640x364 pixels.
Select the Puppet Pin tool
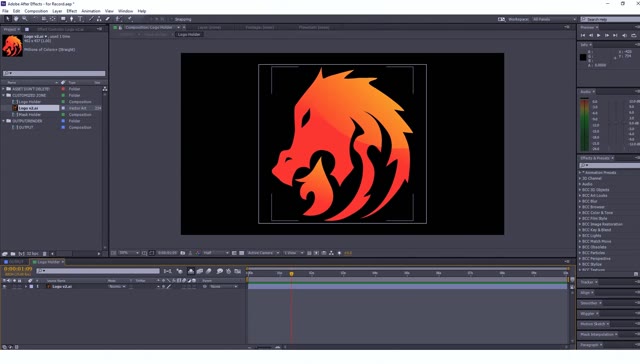[130, 19]
